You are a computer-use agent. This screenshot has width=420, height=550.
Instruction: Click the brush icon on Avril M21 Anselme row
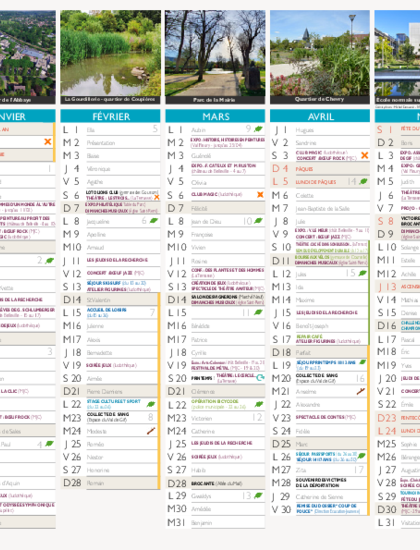(361, 391)
